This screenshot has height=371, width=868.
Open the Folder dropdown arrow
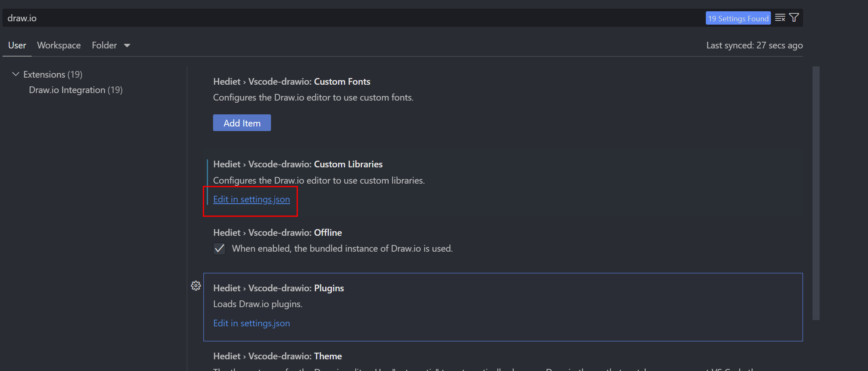127,45
